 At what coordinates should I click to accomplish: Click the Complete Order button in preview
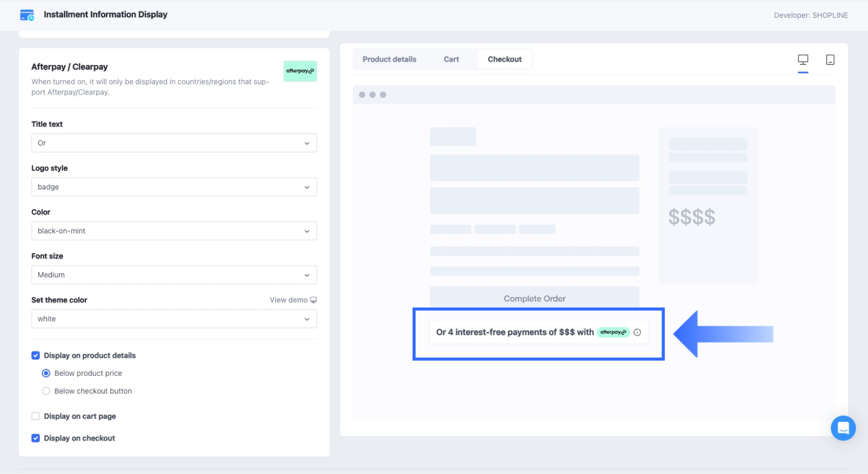(x=535, y=298)
